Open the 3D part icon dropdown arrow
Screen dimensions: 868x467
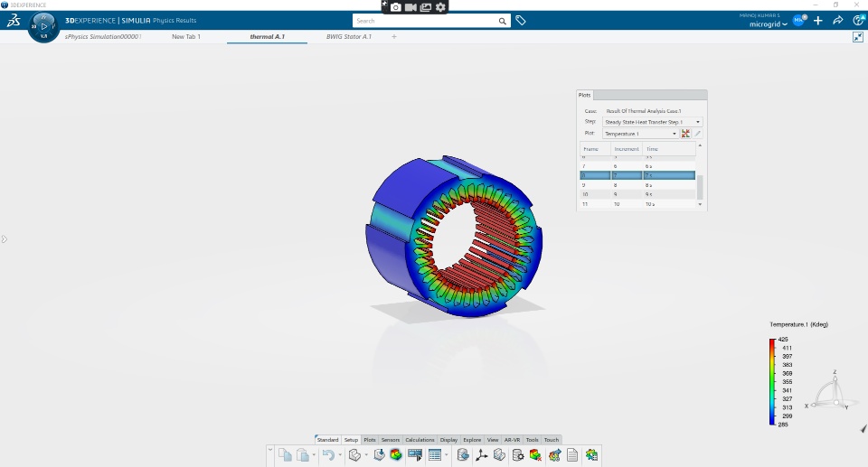pyautogui.click(x=366, y=455)
